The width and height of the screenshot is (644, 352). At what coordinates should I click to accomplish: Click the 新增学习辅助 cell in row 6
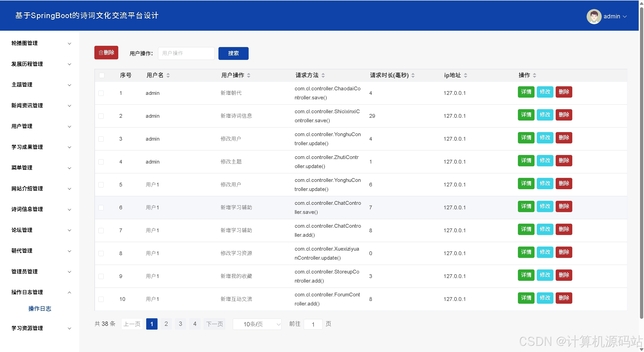coord(236,208)
